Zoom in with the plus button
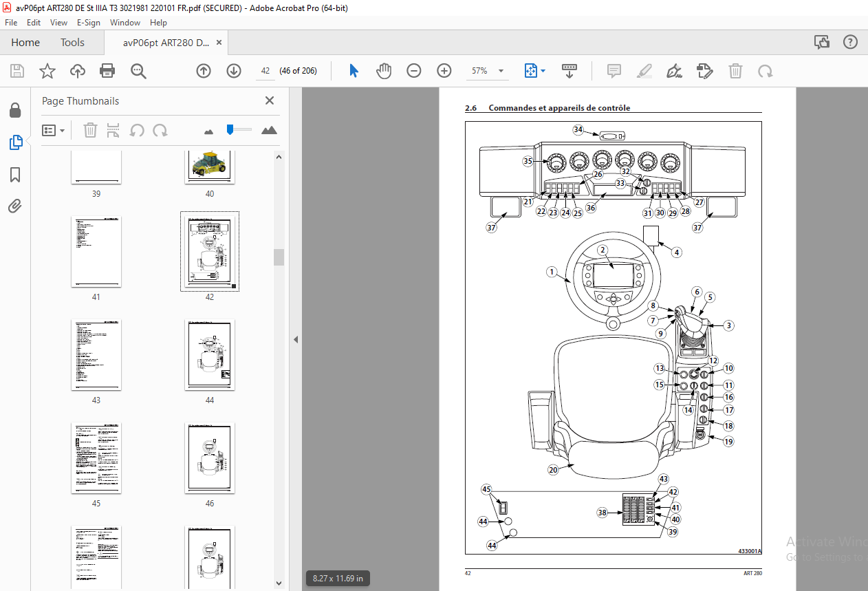Image resolution: width=868 pixels, height=591 pixels. point(444,71)
